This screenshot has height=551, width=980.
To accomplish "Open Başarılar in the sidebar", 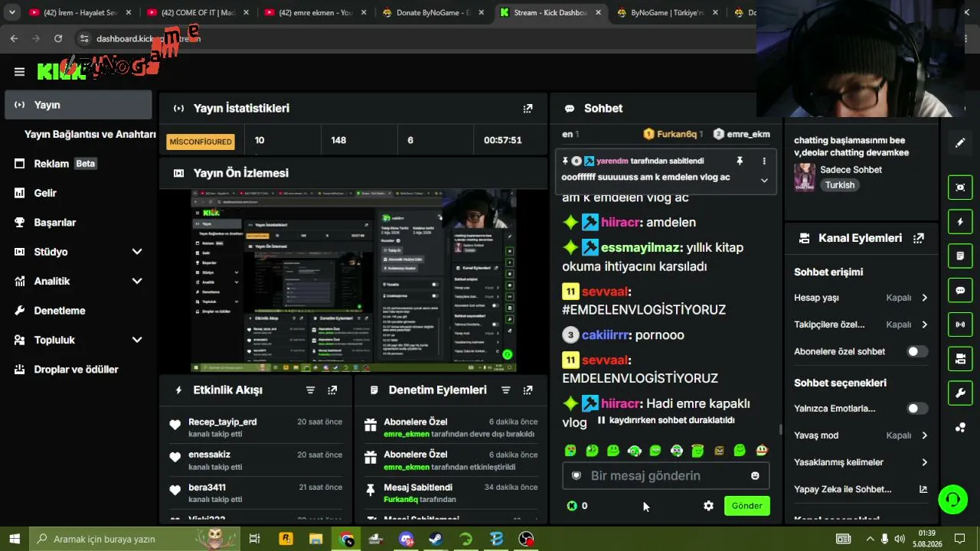I will pos(78,223).
